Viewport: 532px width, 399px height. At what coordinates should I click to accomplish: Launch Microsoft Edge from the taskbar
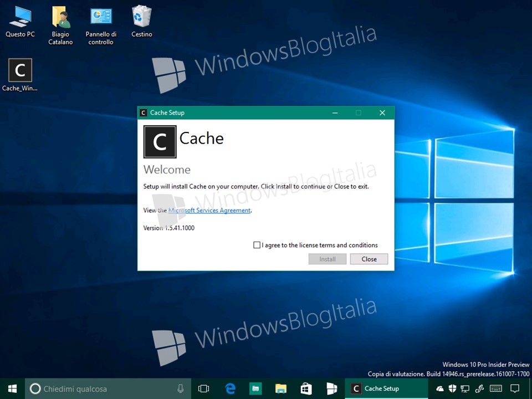[230, 389]
